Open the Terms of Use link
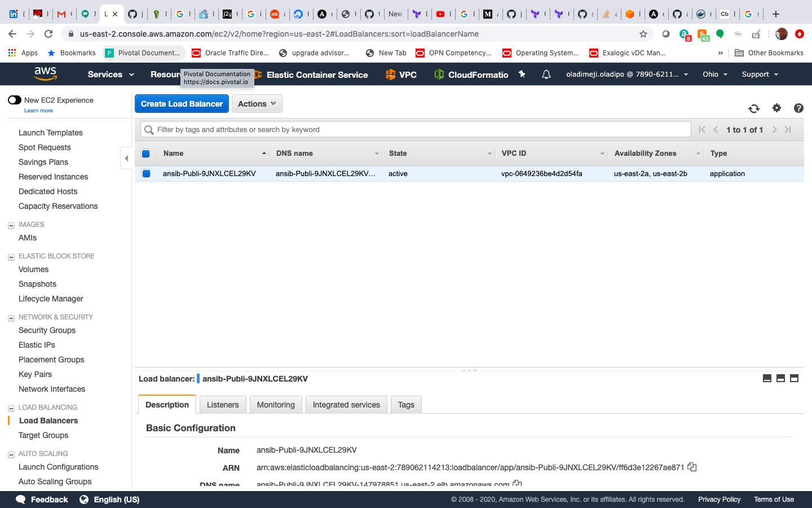This screenshot has width=812, height=508. click(774, 500)
